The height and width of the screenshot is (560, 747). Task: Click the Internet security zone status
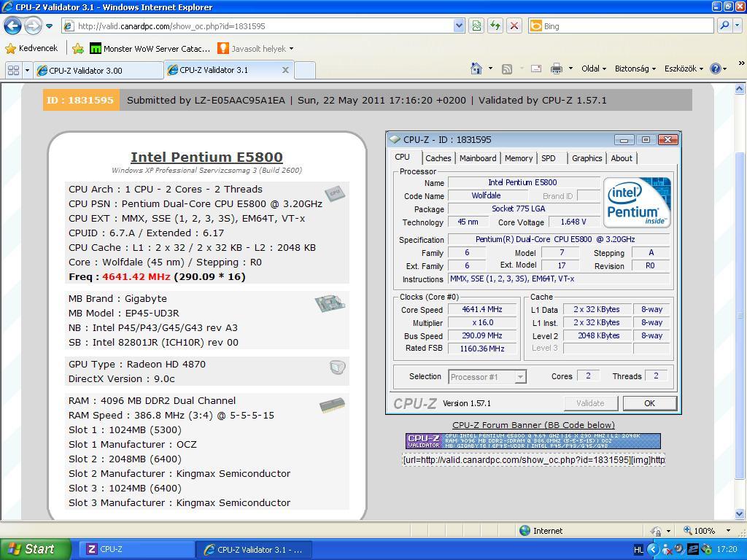[541, 531]
